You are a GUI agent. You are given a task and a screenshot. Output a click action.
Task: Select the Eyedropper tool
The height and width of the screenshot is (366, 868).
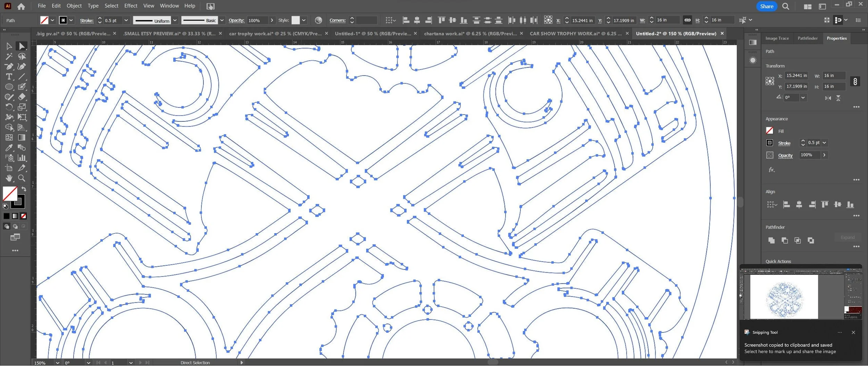(x=9, y=148)
